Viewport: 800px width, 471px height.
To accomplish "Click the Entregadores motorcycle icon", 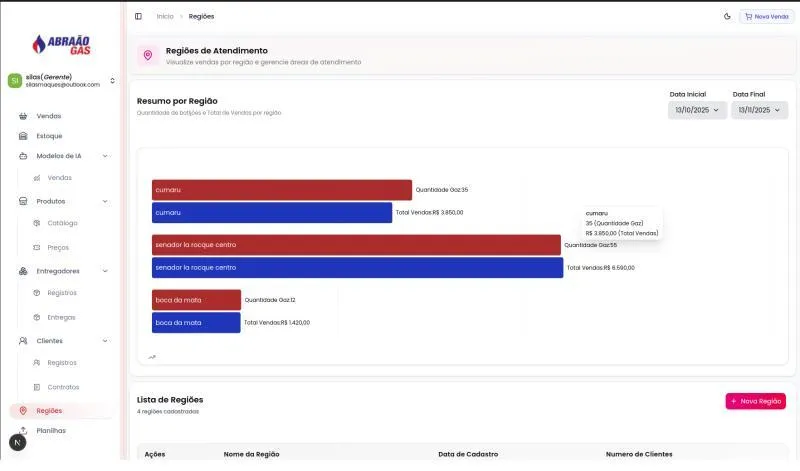I will 23,271.
